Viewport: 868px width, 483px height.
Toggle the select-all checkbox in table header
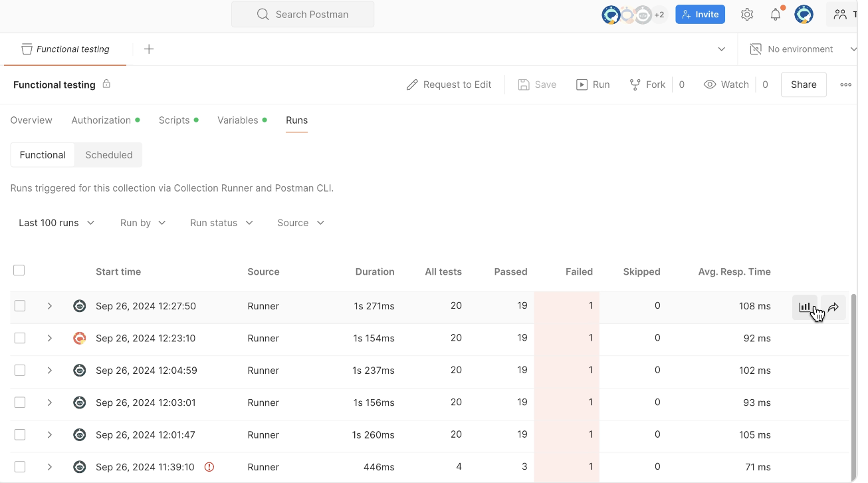pyautogui.click(x=19, y=270)
